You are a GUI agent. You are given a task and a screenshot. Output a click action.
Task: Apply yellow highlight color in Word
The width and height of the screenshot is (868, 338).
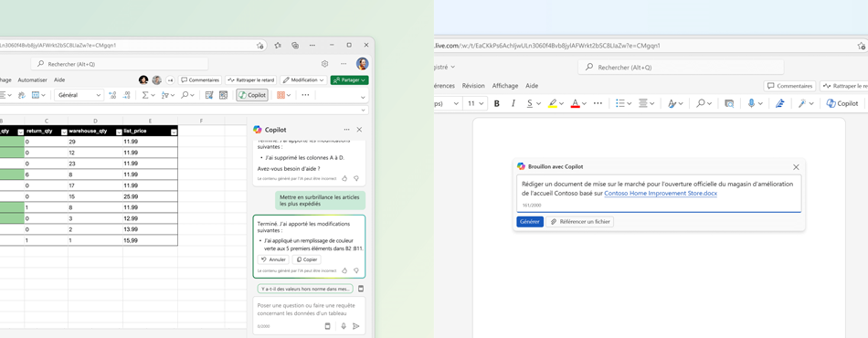pyautogui.click(x=552, y=103)
